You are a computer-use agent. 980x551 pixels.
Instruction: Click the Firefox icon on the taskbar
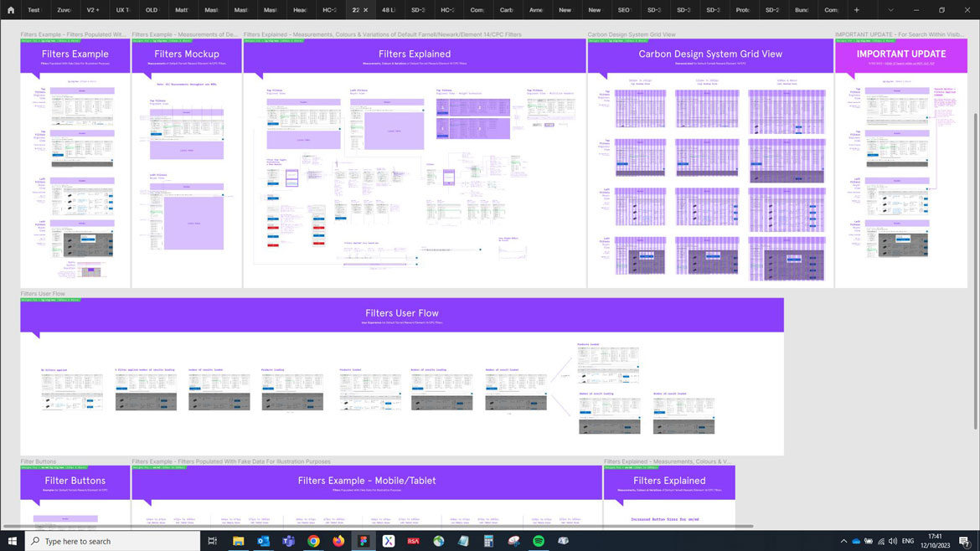338,540
